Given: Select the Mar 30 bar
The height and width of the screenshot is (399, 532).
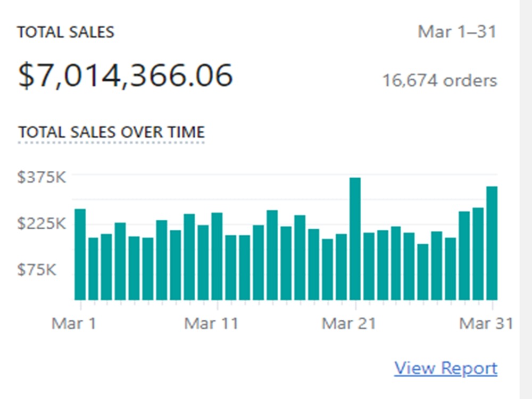Looking at the screenshot, I should pyautogui.click(x=478, y=254).
